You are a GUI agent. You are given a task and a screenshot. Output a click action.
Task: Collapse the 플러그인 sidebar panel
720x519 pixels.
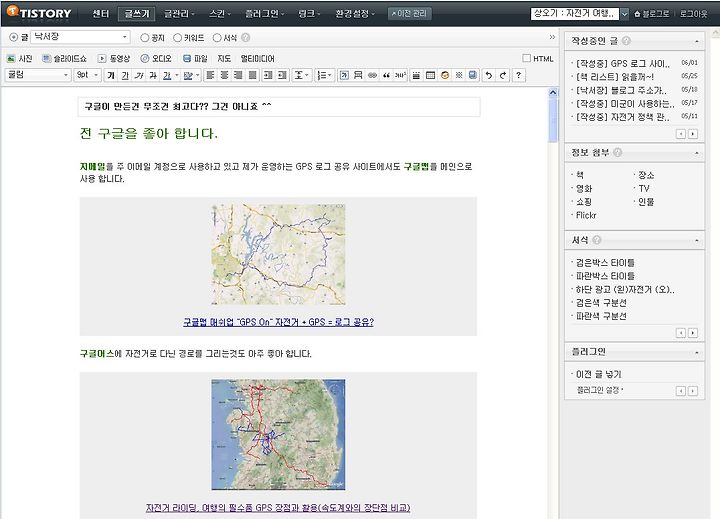[696, 352]
